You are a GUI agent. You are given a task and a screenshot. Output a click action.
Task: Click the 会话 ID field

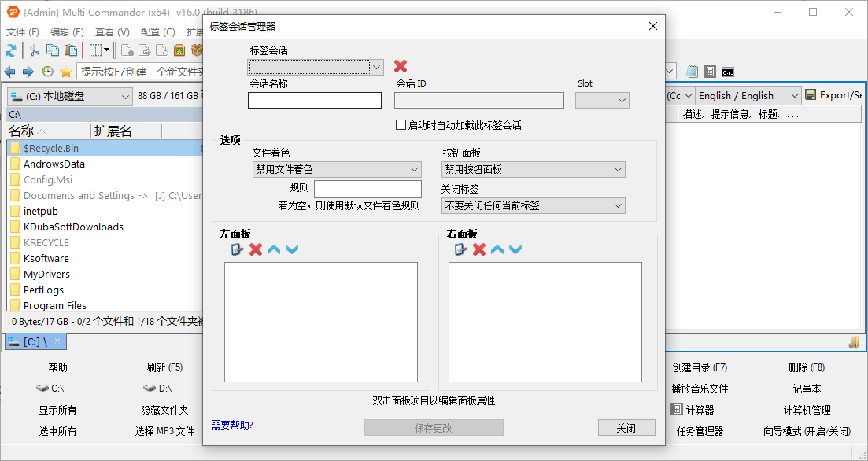(478, 100)
